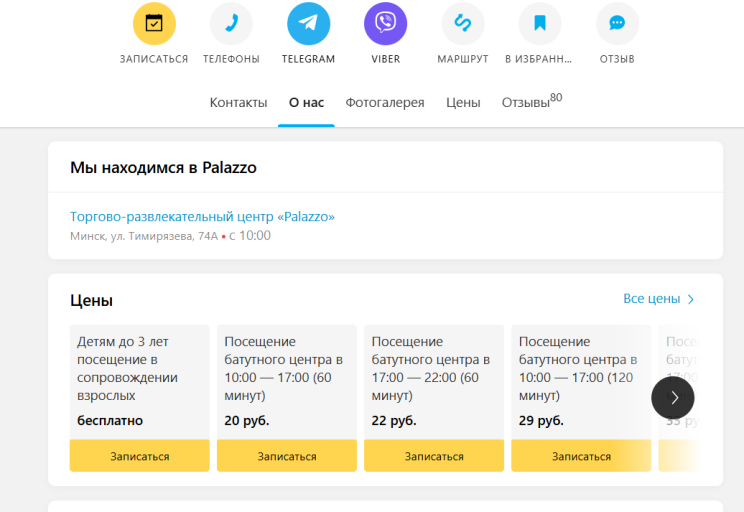Click the Цены section heading

coord(92,300)
